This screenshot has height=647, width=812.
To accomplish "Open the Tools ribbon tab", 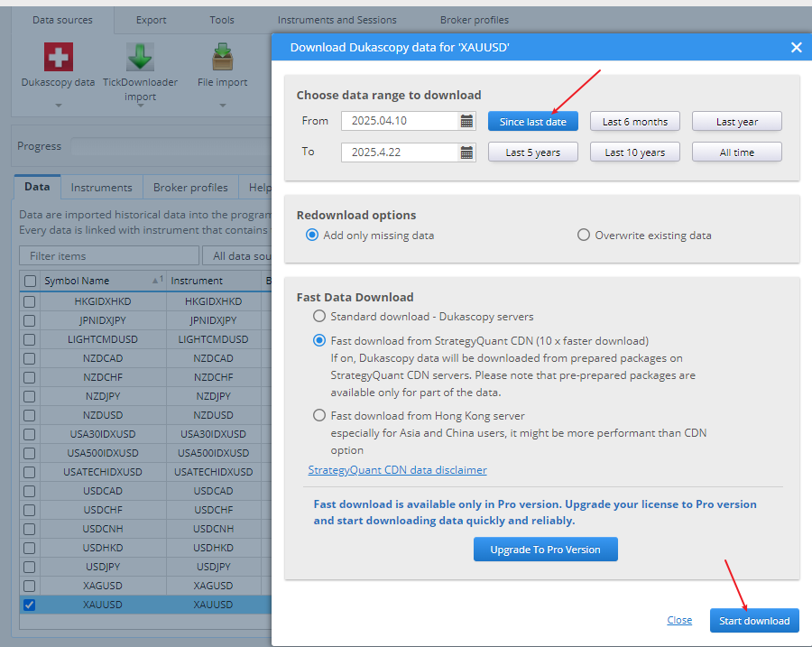I will pos(222,20).
